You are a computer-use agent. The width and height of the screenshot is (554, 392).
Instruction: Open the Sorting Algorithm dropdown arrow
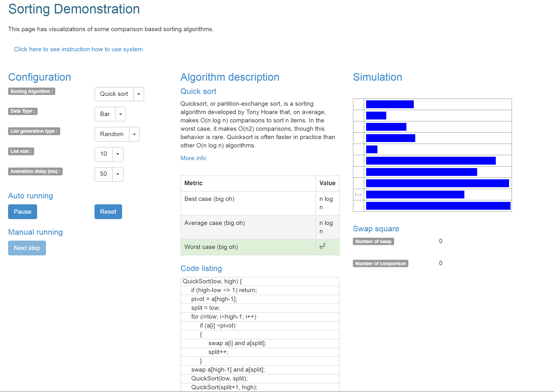(x=139, y=94)
